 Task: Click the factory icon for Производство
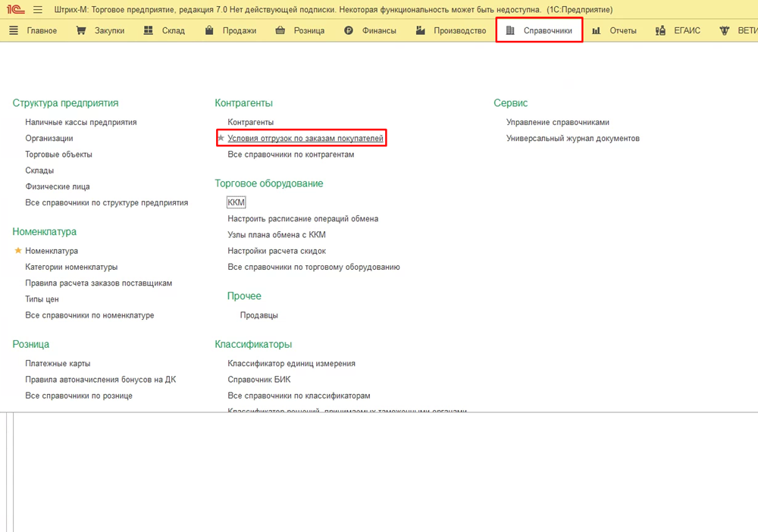[x=421, y=31]
